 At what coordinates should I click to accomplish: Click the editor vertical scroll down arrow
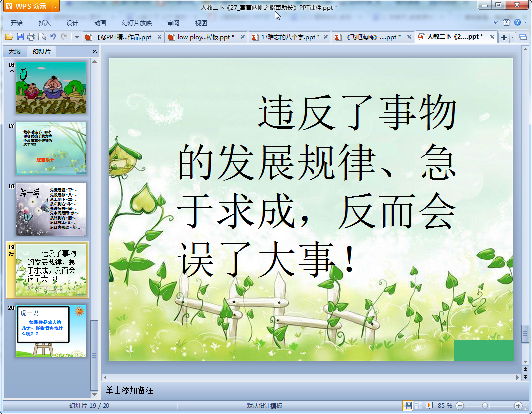[525, 362]
